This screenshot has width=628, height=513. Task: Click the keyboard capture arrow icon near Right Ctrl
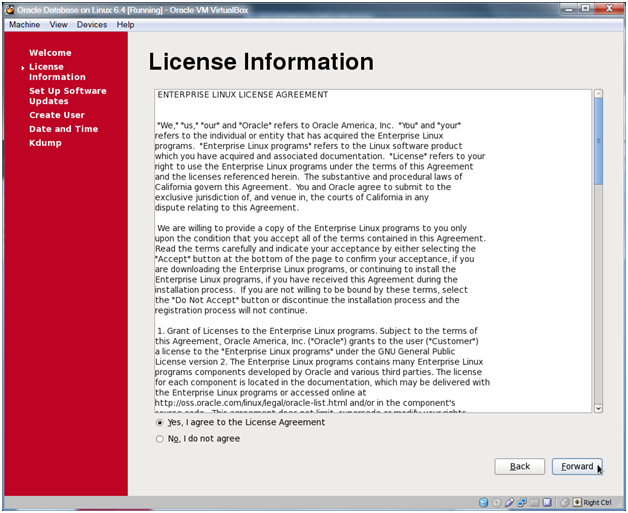[575, 502]
